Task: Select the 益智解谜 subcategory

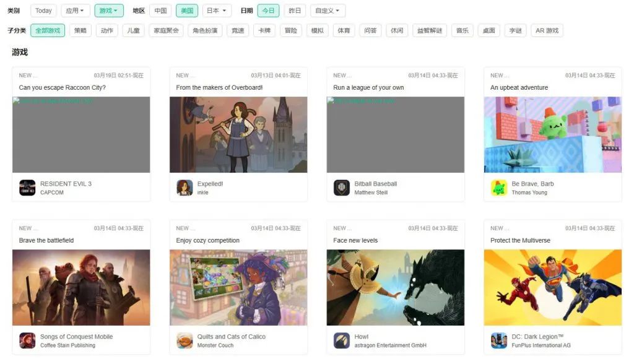Action: [430, 30]
